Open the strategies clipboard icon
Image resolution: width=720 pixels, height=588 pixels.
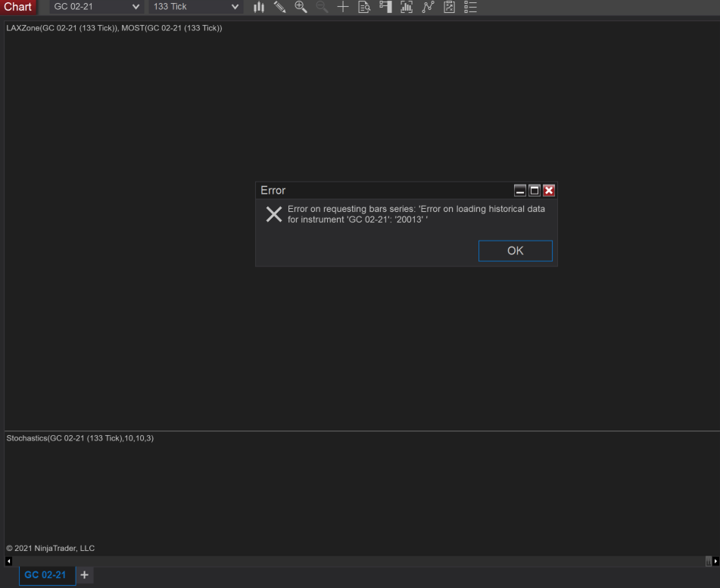[450, 7]
